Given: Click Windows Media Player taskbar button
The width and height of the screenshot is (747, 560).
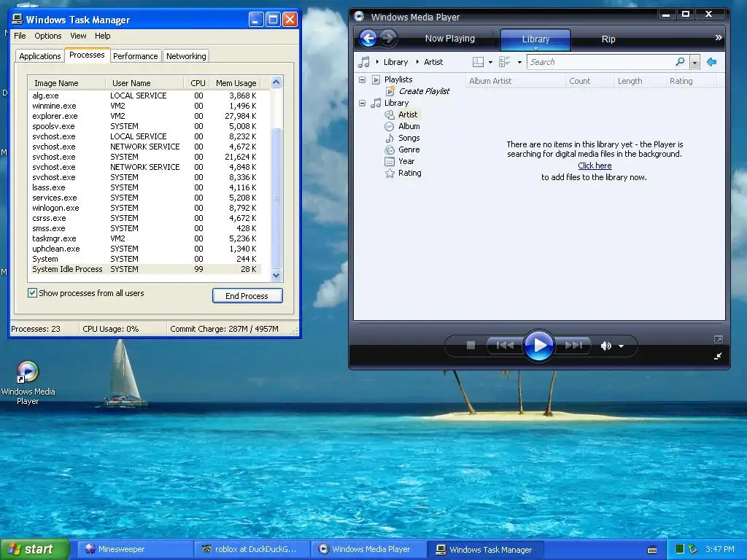Looking at the screenshot, I should [368, 549].
